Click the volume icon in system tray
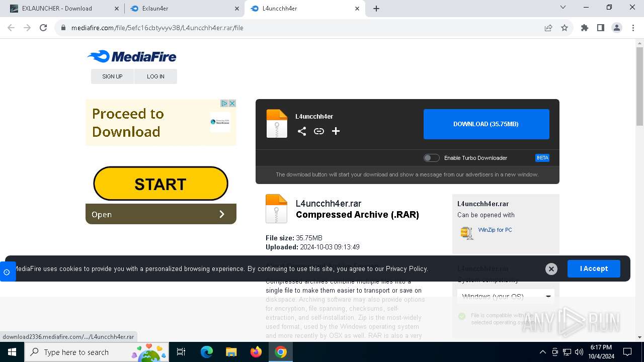This screenshot has width=644, height=362. [579, 352]
